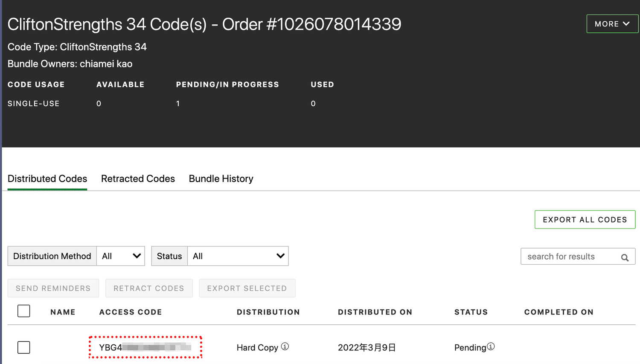Click the SEND REMINDERS button
The height and width of the screenshot is (364, 640).
click(53, 288)
